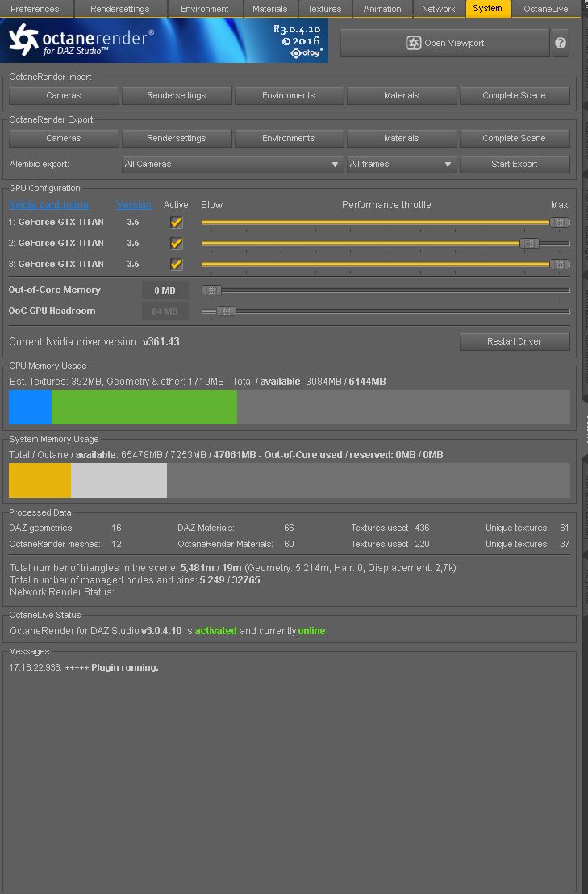This screenshot has width=588, height=894.
Task: Click the Out-of-Core Memory 0 MB field
Action: [x=165, y=290]
